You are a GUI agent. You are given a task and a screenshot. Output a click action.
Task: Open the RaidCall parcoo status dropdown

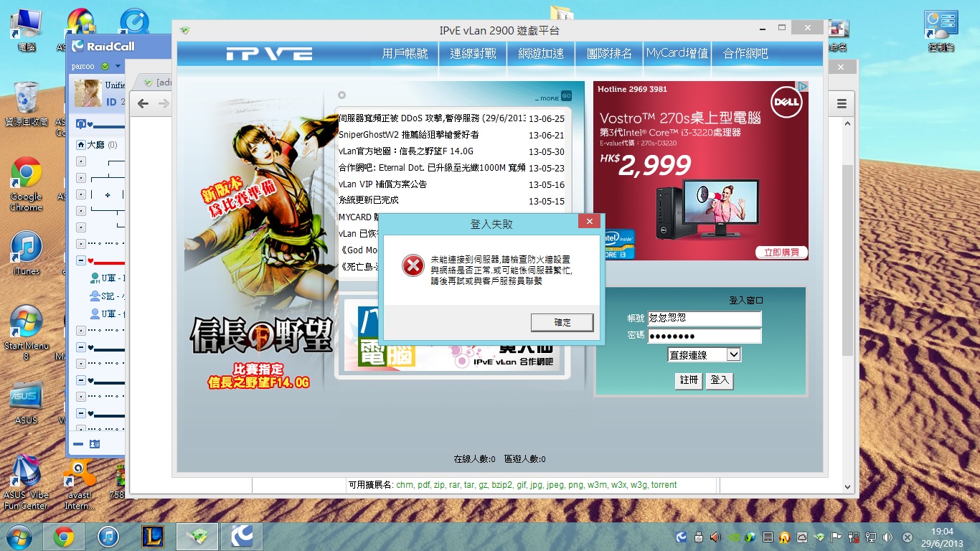point(118,67)
